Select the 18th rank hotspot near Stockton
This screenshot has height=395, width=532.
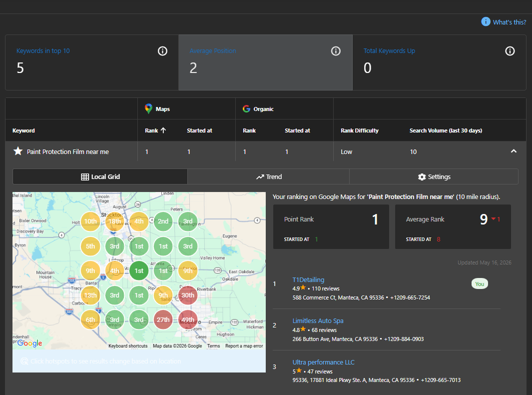coord(115,221)
